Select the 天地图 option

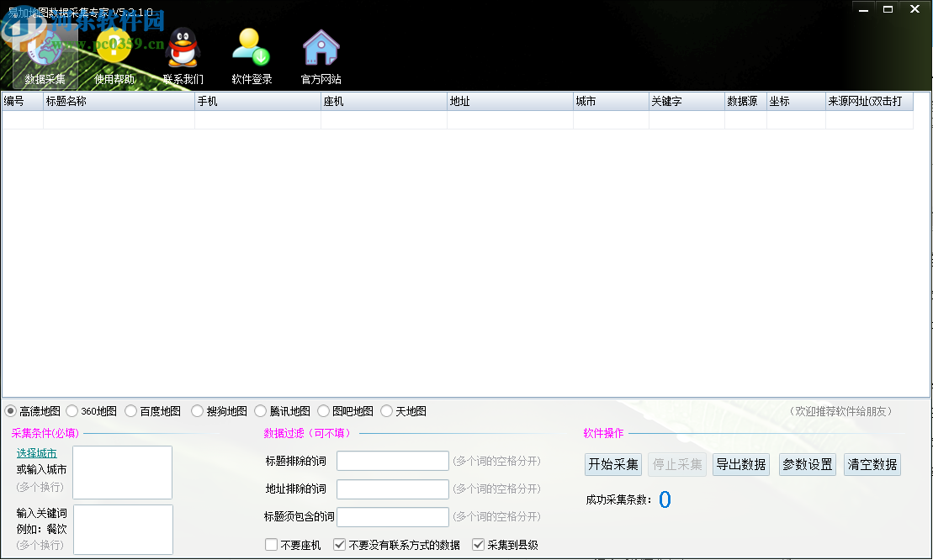pos(385,411)
